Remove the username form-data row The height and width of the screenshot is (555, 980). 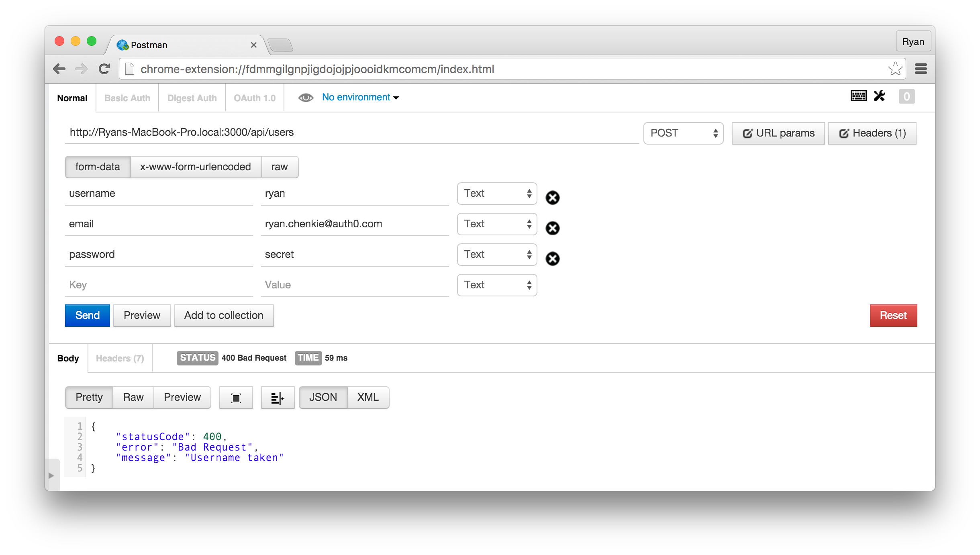[x=552, y=198]
